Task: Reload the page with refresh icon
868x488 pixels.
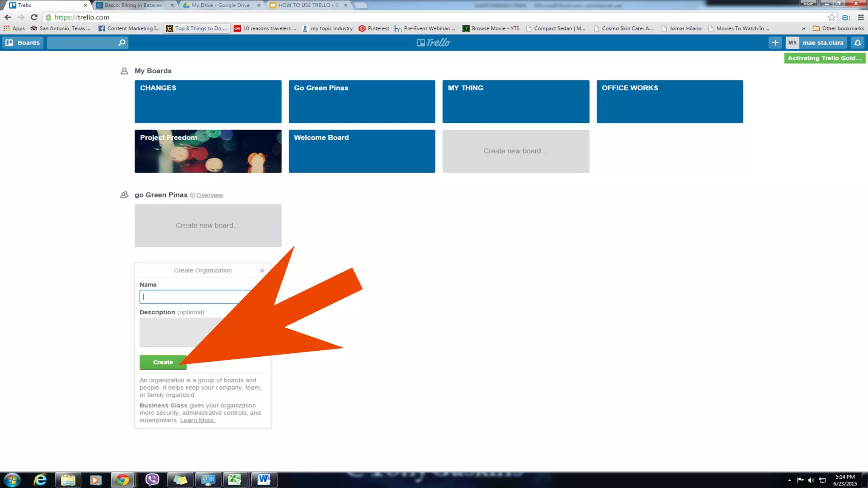Action: (34, 17)
